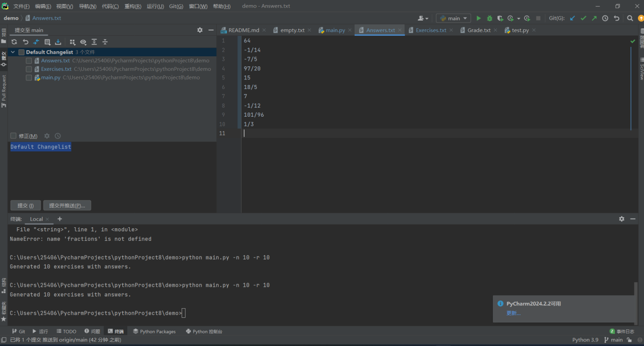Open Search Everywhere magnifier
The width and height of the screenshot is (644, 346).
click(630, 18)
